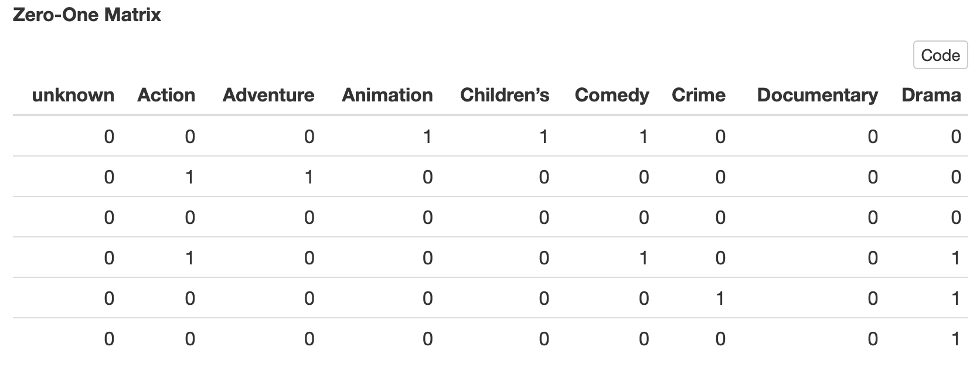Click the Documentary column header
Screen dimensions: 980x367
click(818, 95)
